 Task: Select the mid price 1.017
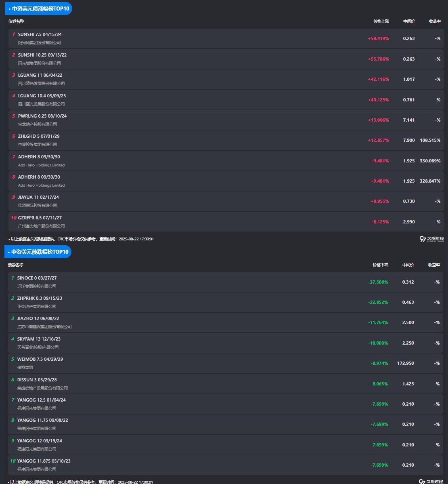point(409,79)
